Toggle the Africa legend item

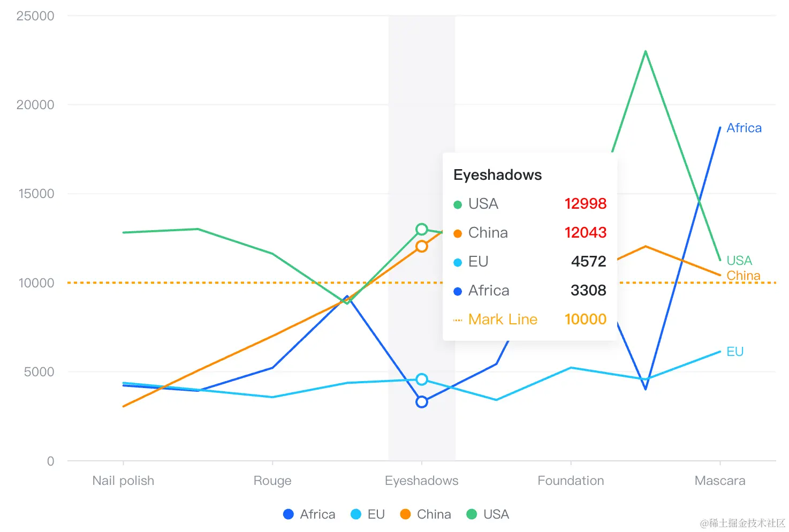[x=309, y=514]
